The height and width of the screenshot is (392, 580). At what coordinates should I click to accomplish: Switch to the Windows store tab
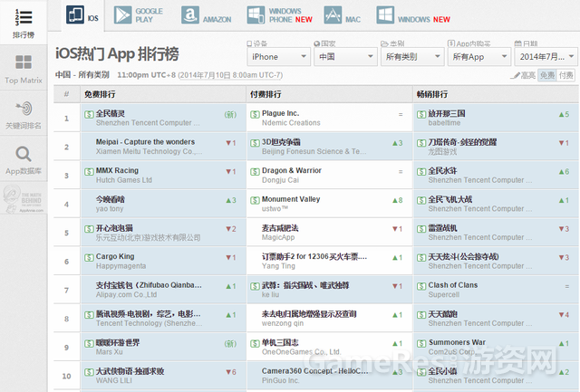click(x=413, y=15)
